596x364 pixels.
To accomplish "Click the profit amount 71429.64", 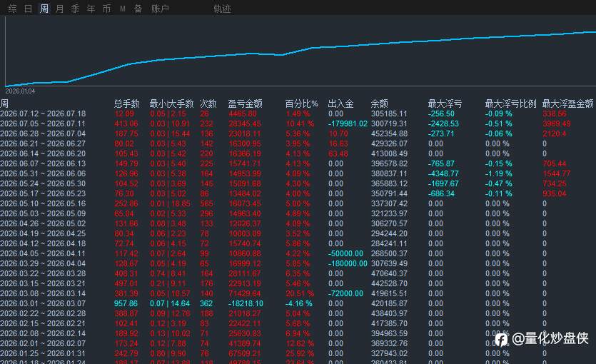I will [x=245, y=293].
